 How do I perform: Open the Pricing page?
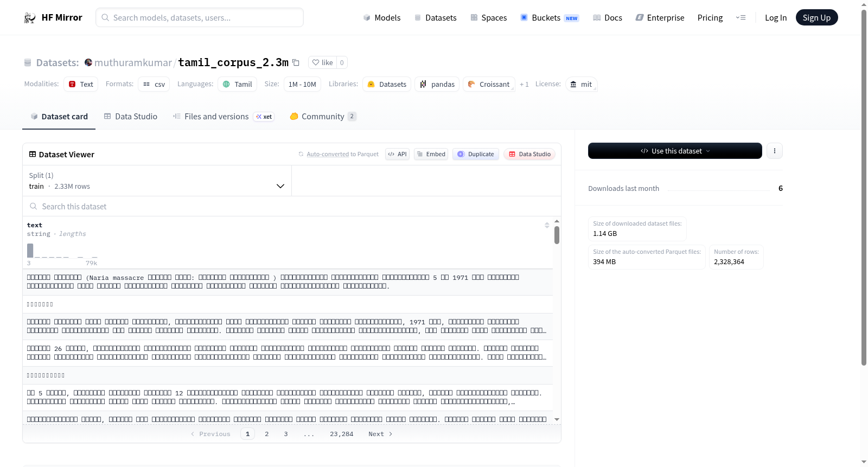[710, 18]
